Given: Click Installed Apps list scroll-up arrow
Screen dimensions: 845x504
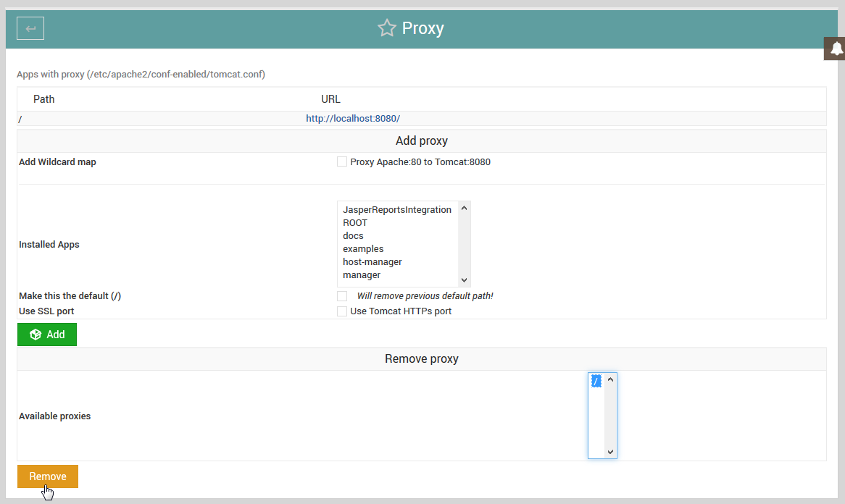Looking at the screenshot, I should click(x=464, y=208).
